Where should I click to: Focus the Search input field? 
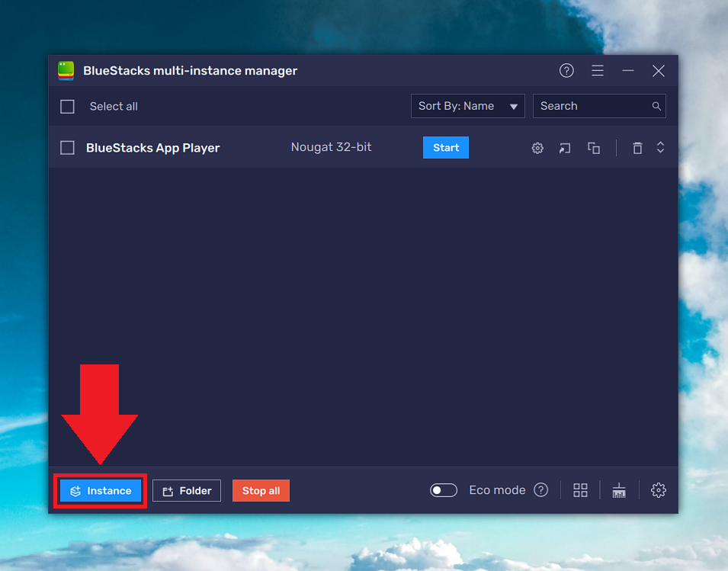pyautogui.click(x=599, y=106)
